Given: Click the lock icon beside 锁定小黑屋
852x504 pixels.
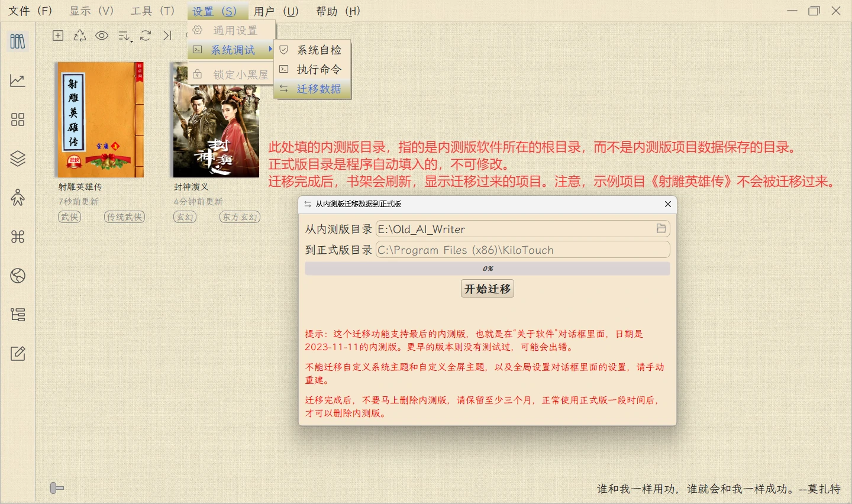Looking at the screenshot, I should click(x=198, y=74).
